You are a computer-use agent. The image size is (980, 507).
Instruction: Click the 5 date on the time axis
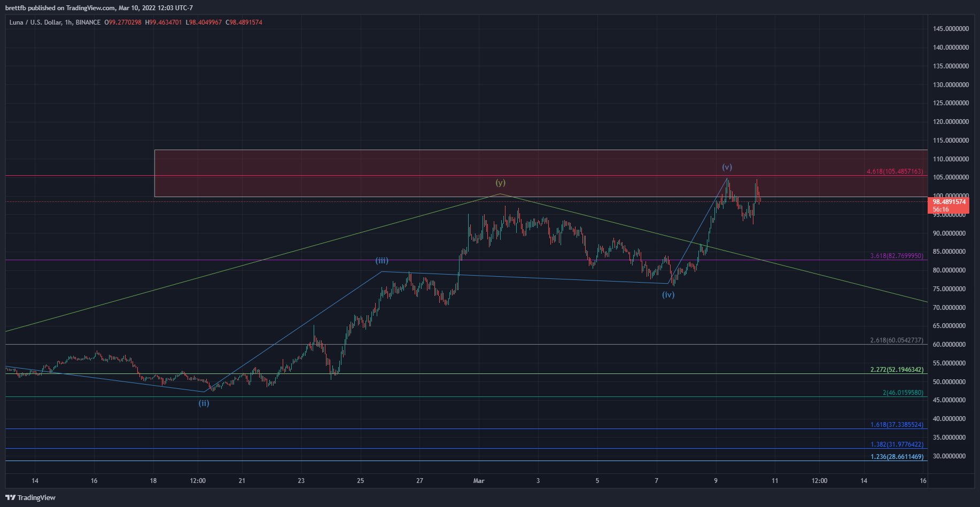click(x=597, y=481)
